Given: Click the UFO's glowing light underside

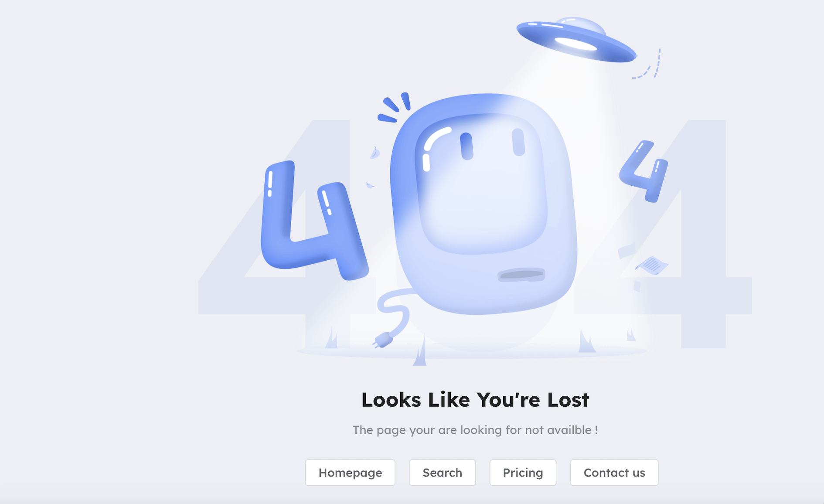Looking at the screenshot, I should (575, 44).
